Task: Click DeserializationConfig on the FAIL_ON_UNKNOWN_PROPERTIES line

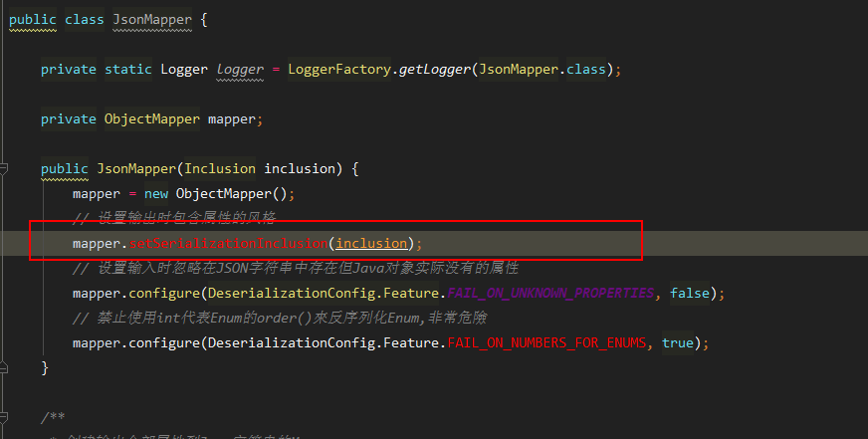Action: pyautogui.click(x=292, y=294)
